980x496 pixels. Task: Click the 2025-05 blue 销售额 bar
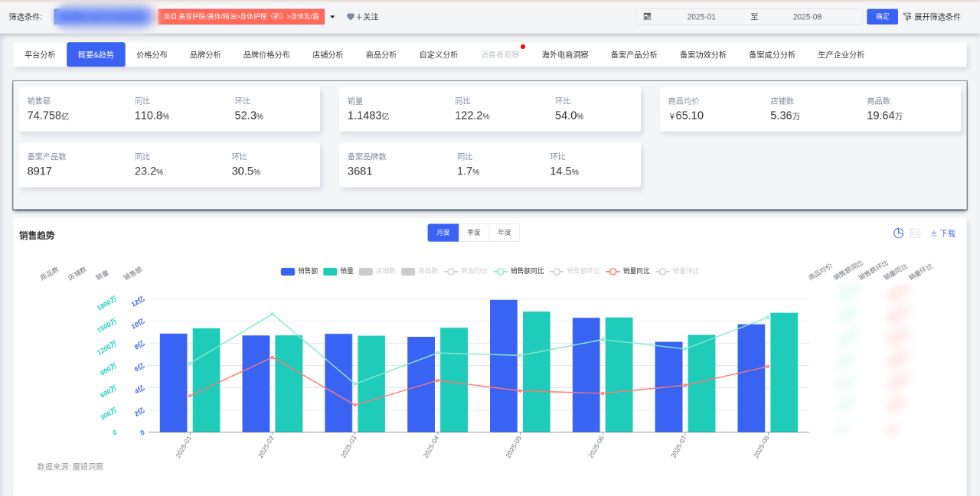[504, 366]
